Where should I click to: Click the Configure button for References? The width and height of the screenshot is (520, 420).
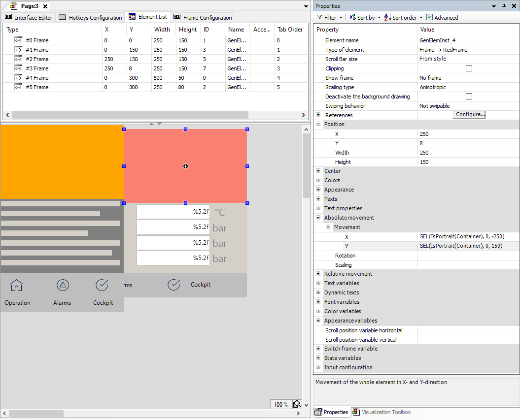coord(469,114)
